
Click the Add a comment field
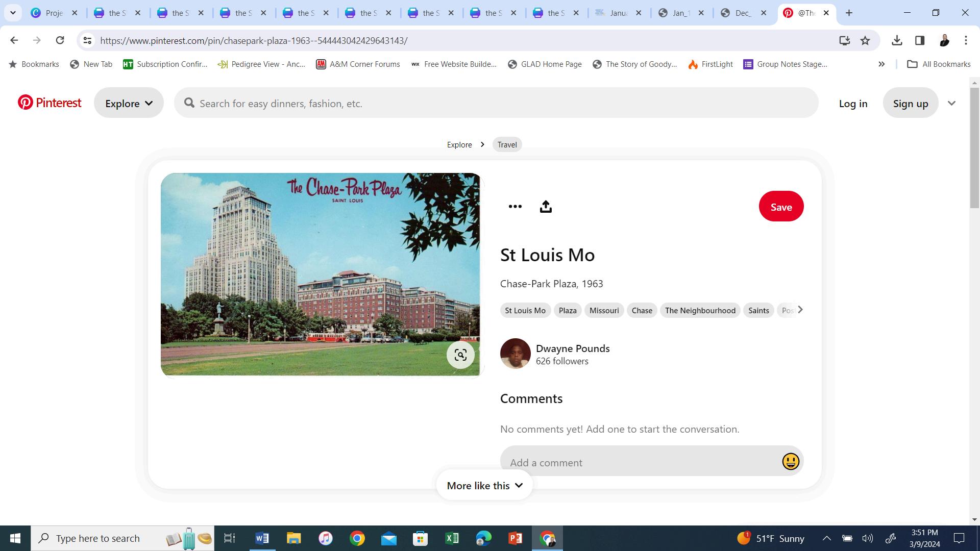point(638,462)
